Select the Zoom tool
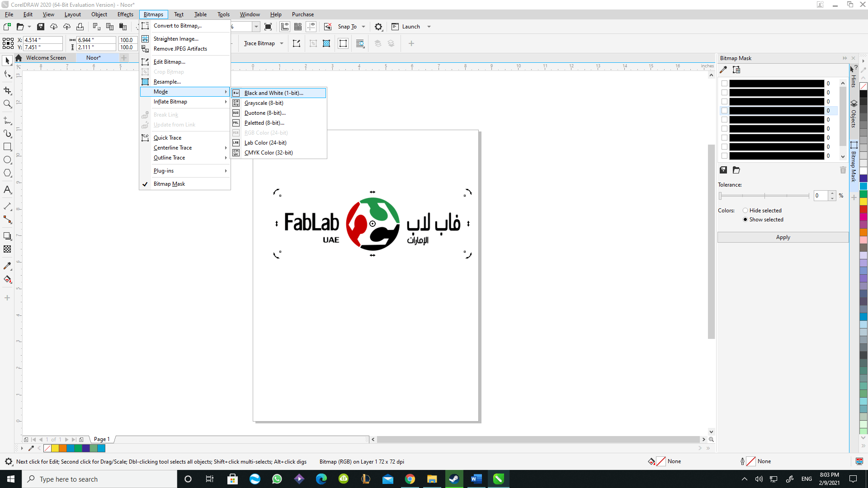868x488 pixels. [x=7, y=104]
